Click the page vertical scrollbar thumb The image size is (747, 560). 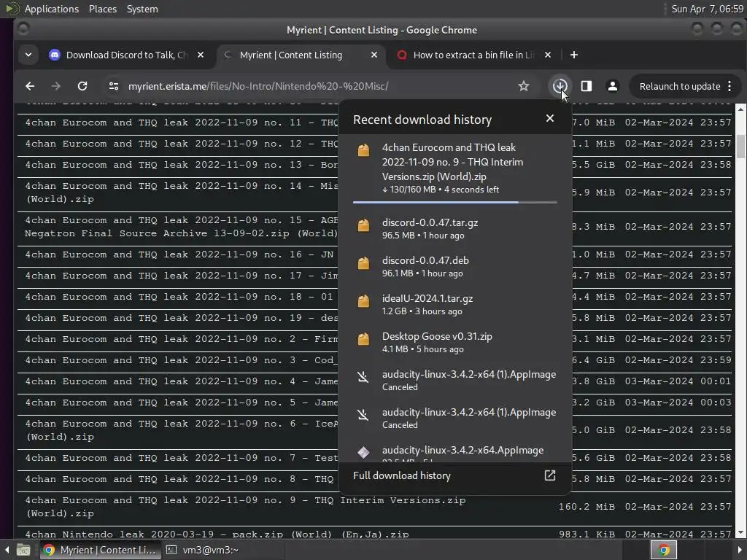[740, 146]
